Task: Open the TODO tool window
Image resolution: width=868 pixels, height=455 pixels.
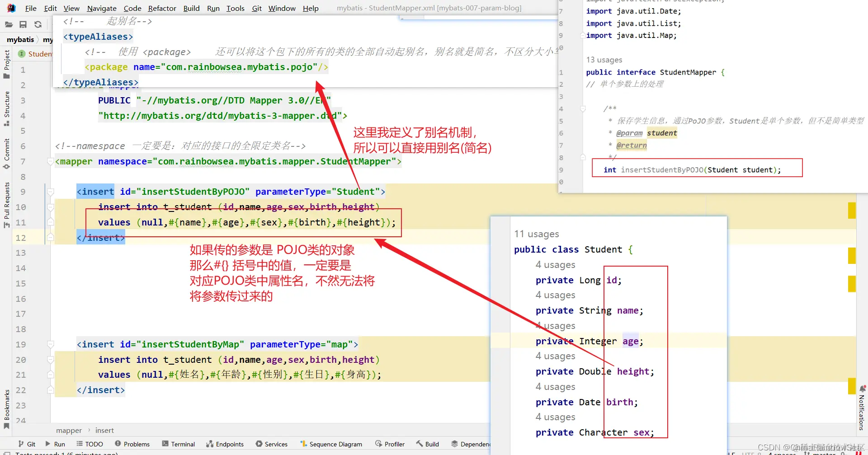Action: 90,444
